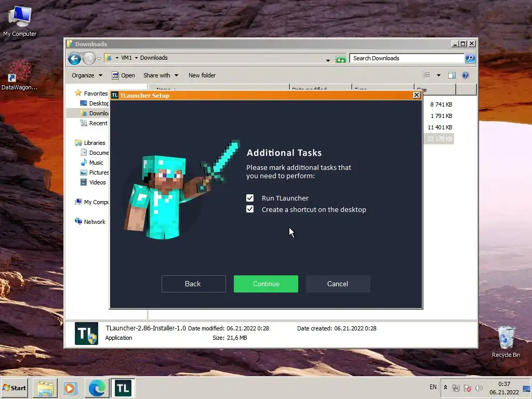Select the file sized 11 401 KB
This screenshot has height=399, width=532.
pyautogui.click(x=440, y=127)
